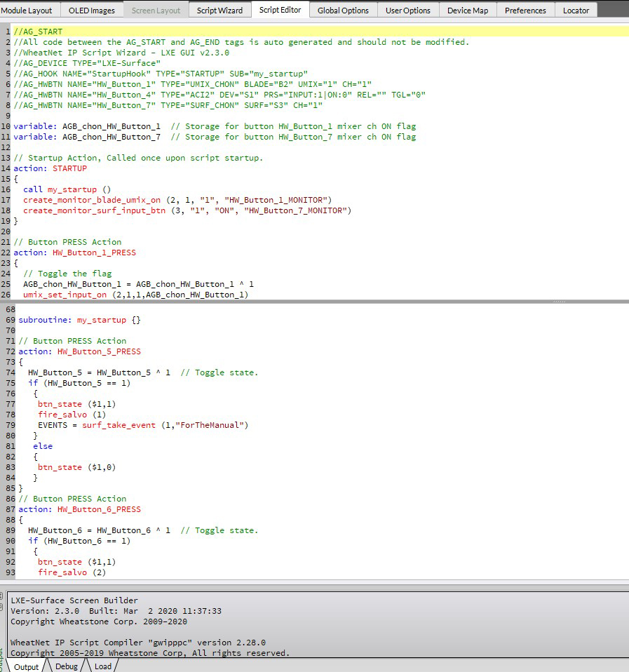
Task: Click the gwipppc compiler version output line
Action: (137, 643)
